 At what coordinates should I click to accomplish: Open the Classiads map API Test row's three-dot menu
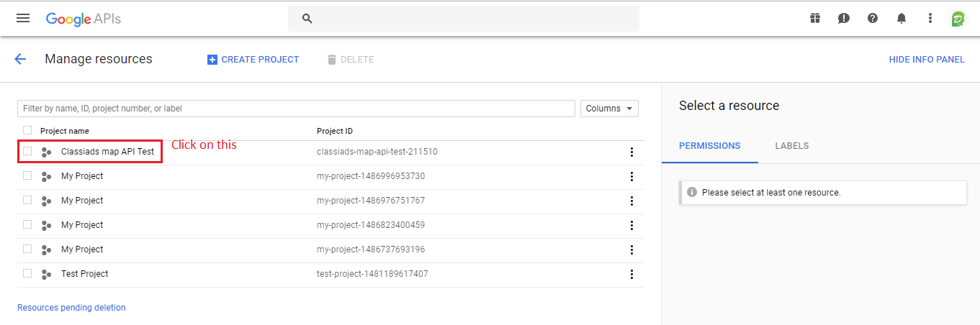pos(631,152)
